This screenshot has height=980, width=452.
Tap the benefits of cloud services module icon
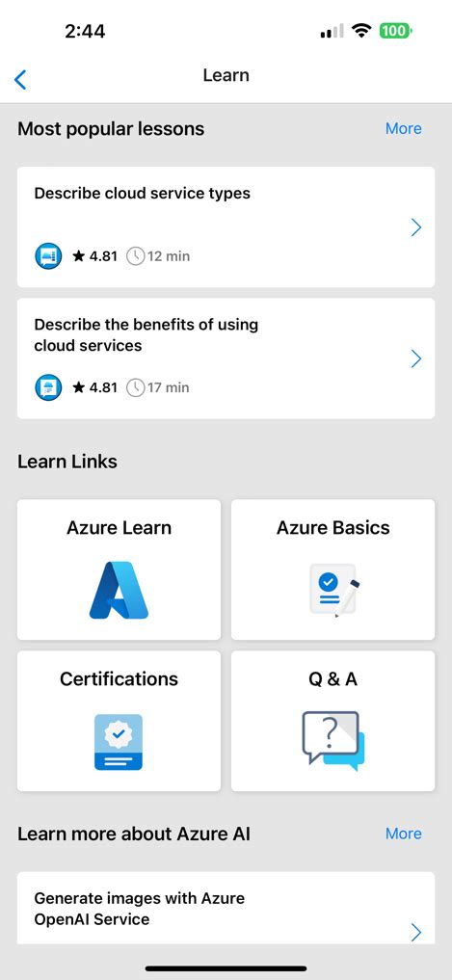pyautogui.click(x=48, y=387)
